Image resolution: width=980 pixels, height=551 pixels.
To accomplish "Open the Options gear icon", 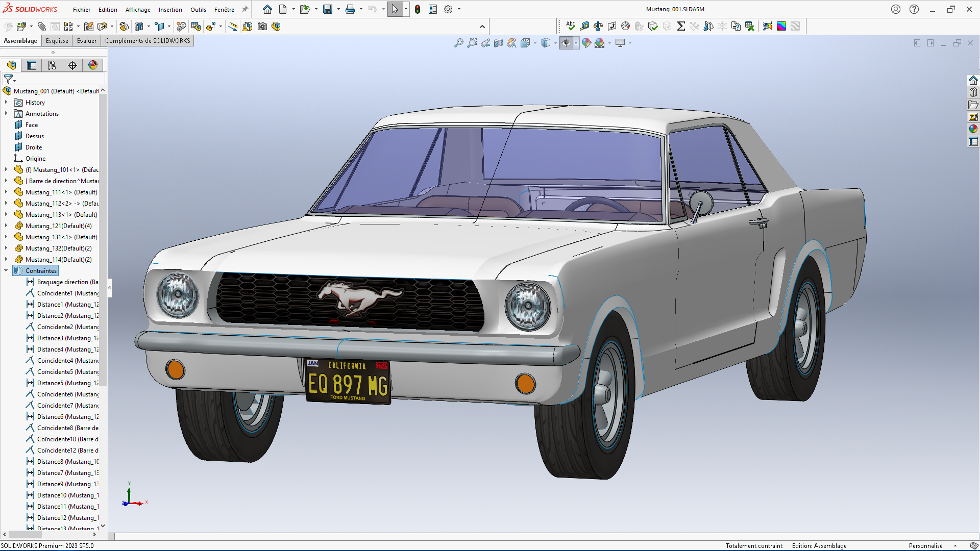I will 448,9.
